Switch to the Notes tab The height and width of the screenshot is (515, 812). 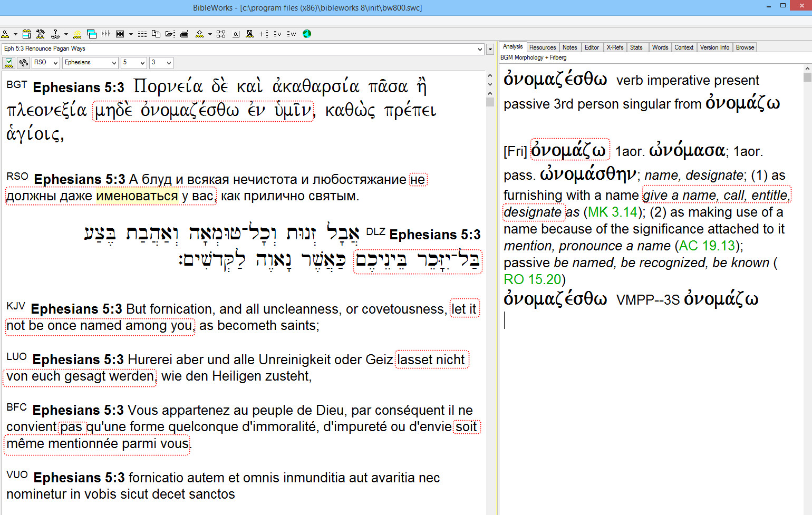pos(569,47)
